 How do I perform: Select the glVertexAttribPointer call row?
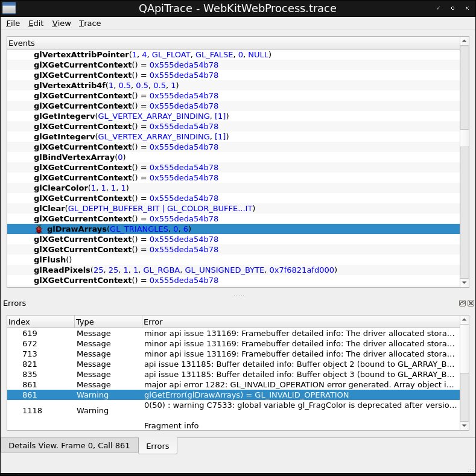coord(233,55)
